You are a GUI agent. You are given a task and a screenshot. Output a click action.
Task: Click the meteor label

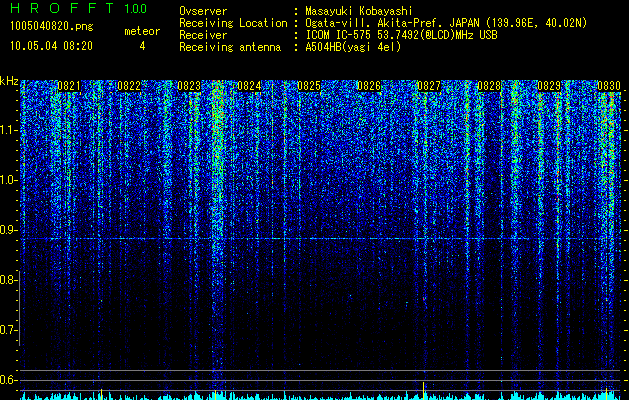[142, 31]
